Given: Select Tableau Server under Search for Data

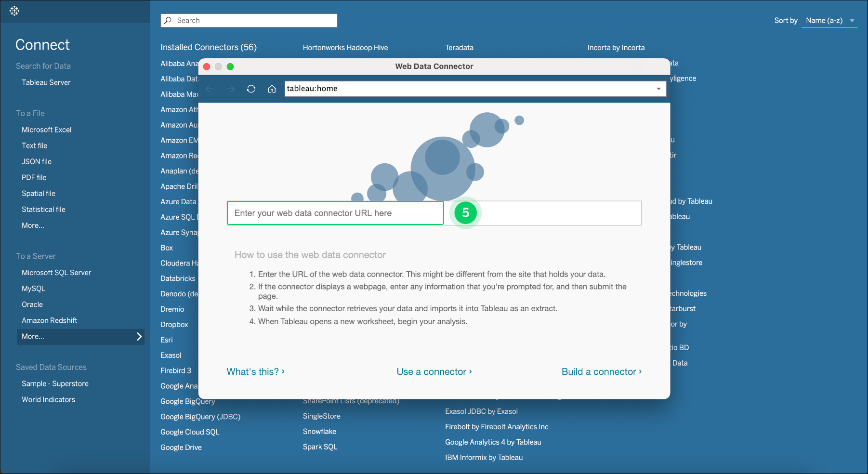Looking at the screenshot, I should click(x=46, y=82).
